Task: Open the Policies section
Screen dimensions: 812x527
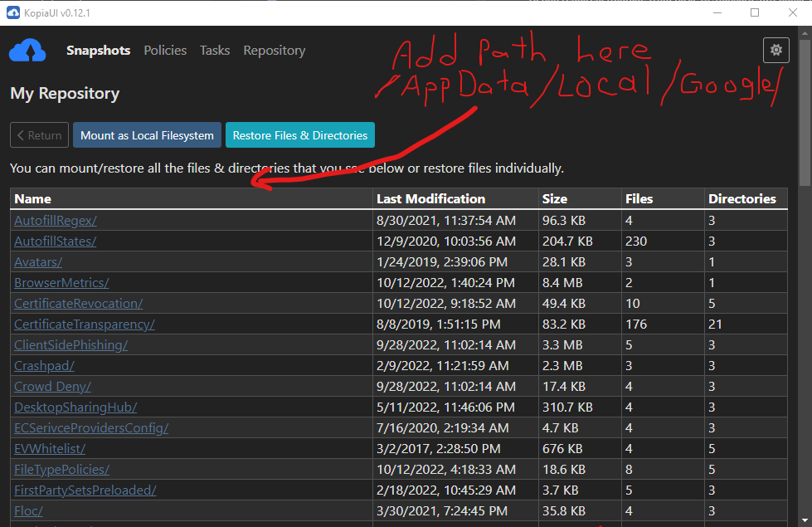Action: (164, 51)
